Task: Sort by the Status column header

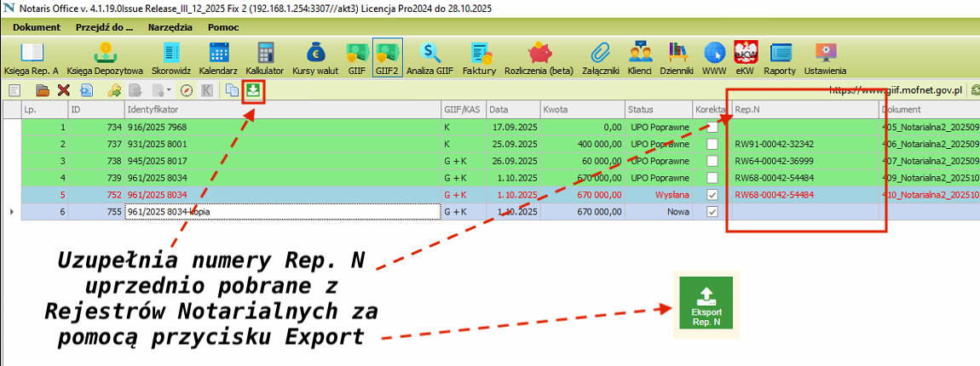Action: [658, 110]
